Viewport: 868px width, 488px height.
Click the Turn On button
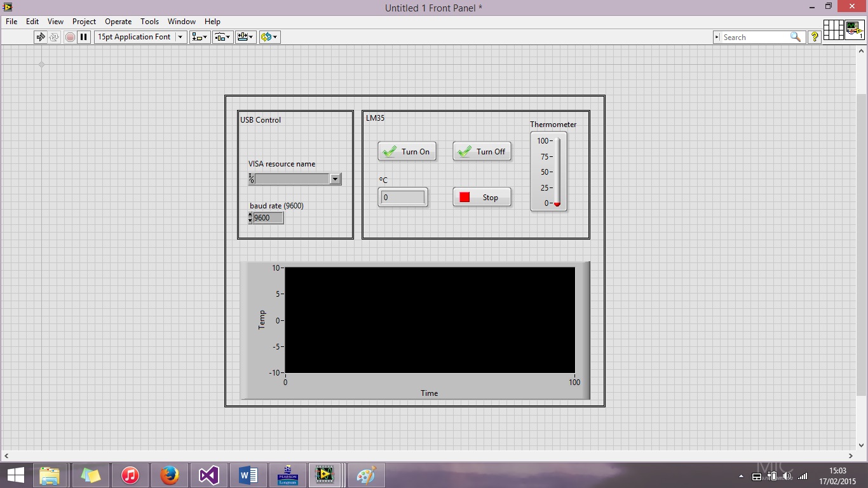click(x=407, y=151)
